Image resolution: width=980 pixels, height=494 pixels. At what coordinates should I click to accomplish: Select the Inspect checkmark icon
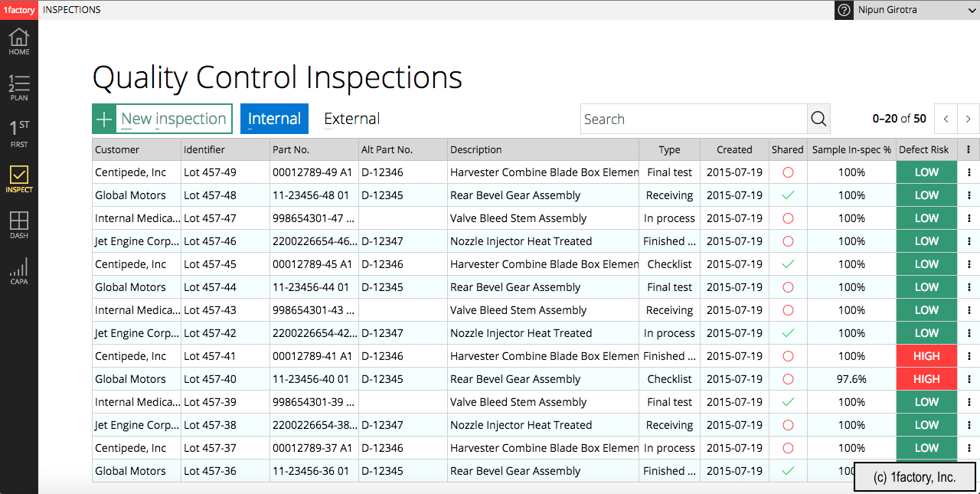(19, 179)
